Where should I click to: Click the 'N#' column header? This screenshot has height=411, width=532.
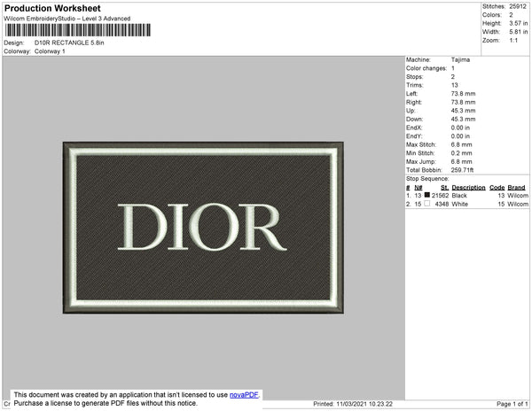[419, 188]
